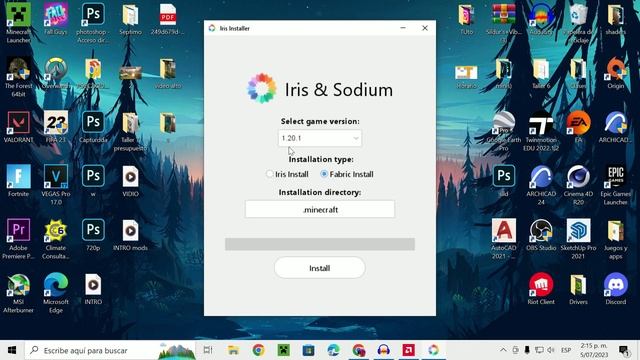Screen dimensions: 640x360
Task: Open Twinmotion EDU 2022 desktop icon
Action: [x=541, y=131]
